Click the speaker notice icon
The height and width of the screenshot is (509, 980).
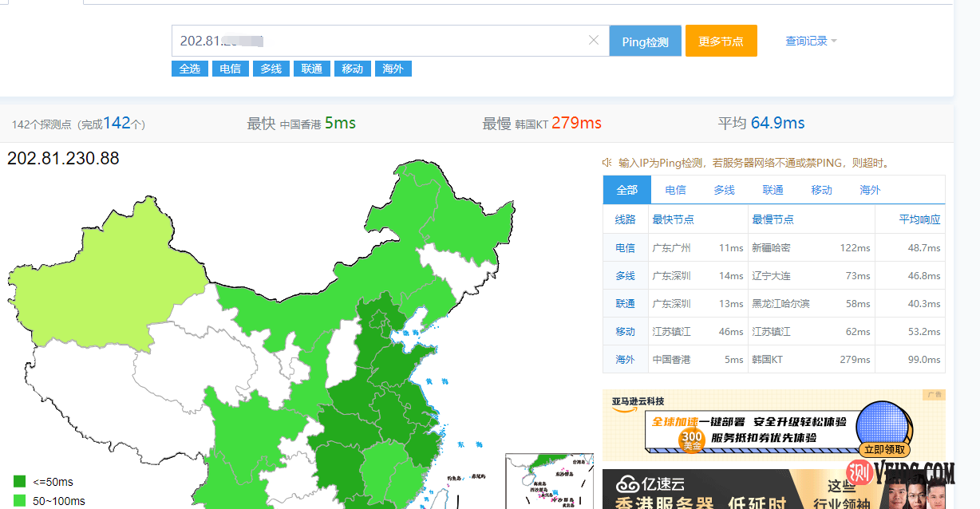607,163
